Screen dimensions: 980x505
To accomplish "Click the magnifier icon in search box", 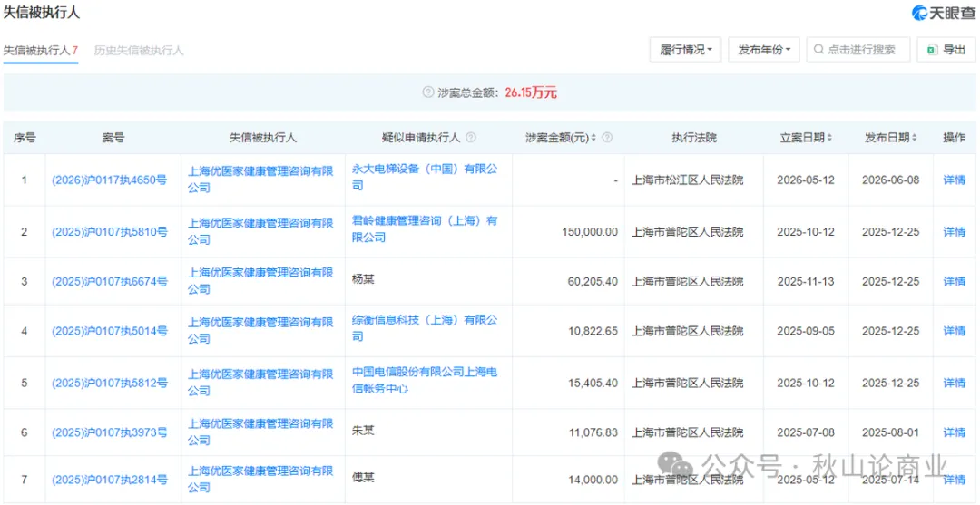I will click(818, 50).
